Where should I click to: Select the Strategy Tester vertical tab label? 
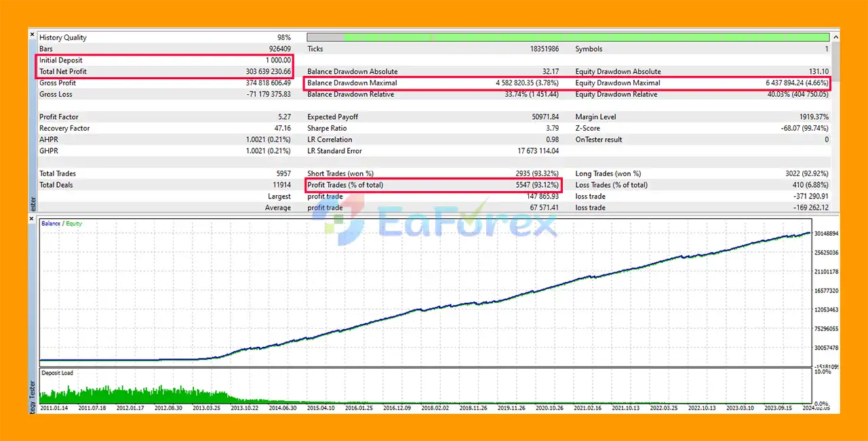(32, 395)
